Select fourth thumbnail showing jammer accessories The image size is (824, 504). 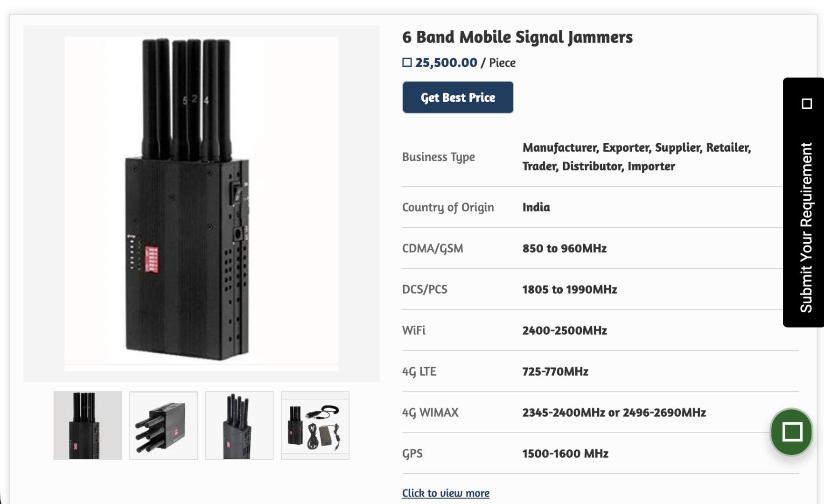(315, 425)
